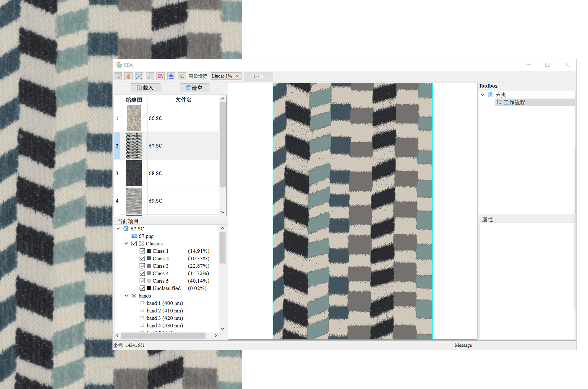Viewport: 588px width, 389px height.
Task: Choose the magnifier zoom tool
Action: 150,76
